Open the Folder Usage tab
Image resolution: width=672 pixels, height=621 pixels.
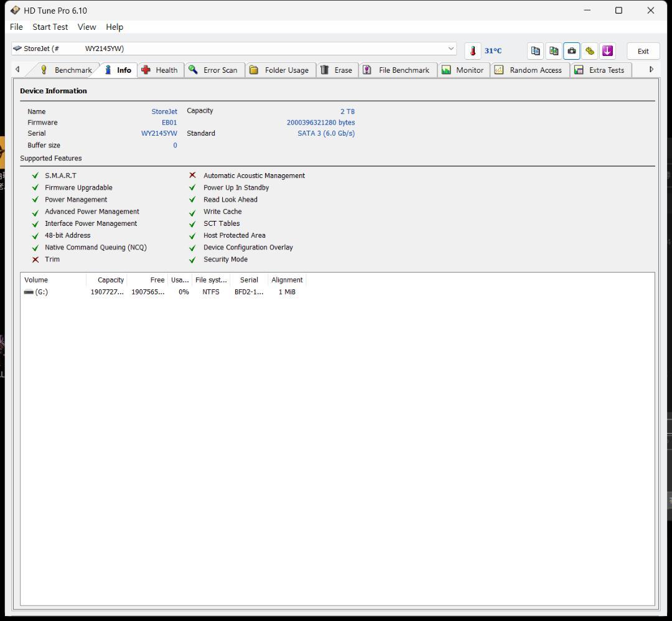[279, 70]
